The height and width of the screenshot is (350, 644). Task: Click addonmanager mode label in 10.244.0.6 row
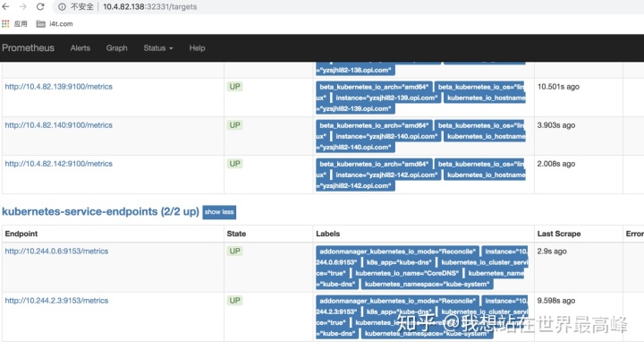point(397,252)
